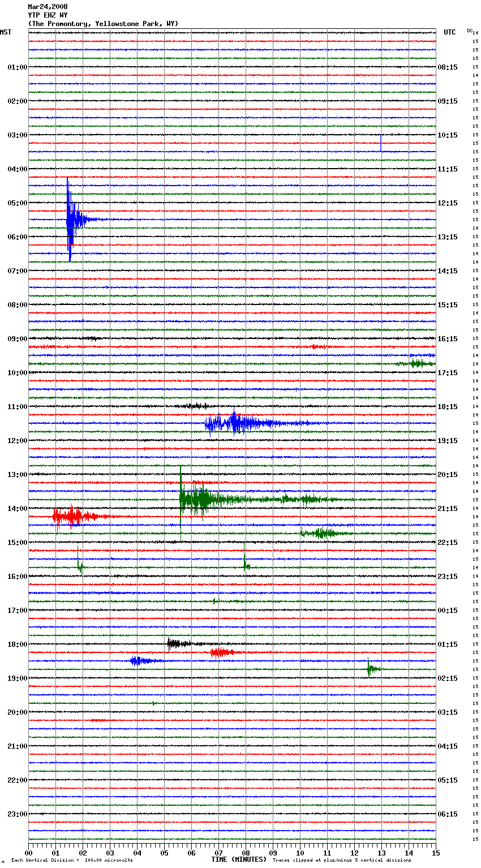Click the 08:15 UTC time label
The image size is (481, 868).
448,67
